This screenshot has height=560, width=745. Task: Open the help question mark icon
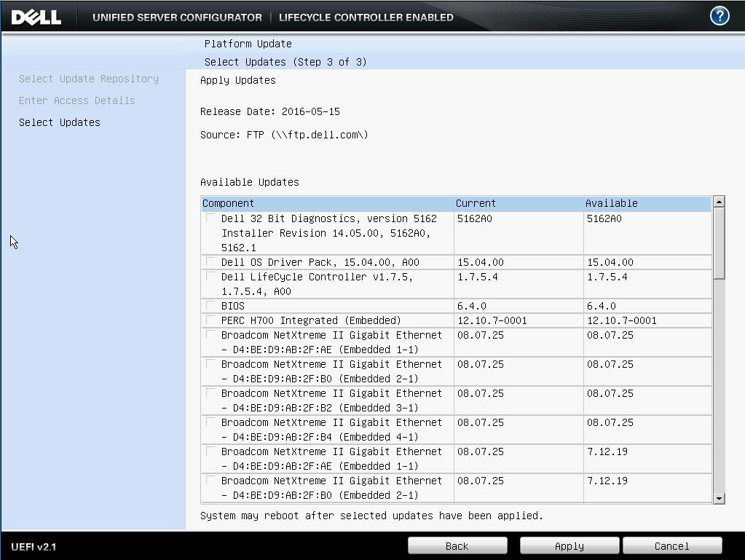pyautogui.click(x=720, y=15)
